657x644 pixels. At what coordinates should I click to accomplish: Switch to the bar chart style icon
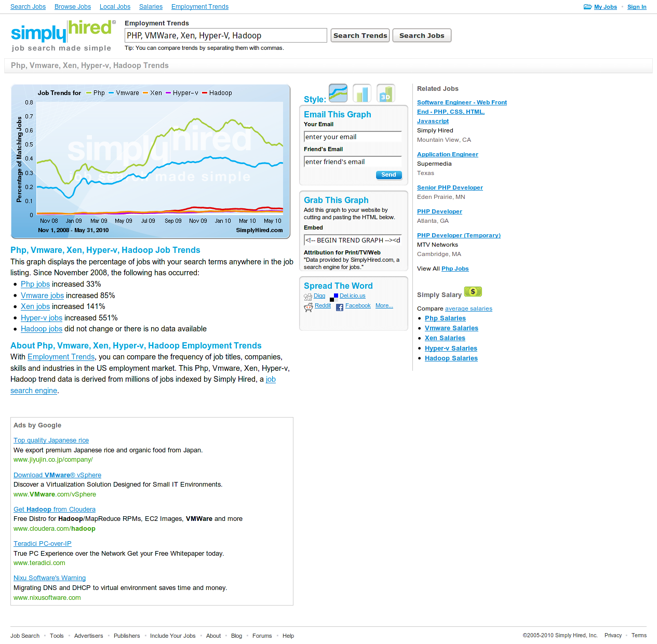point(362,93)
